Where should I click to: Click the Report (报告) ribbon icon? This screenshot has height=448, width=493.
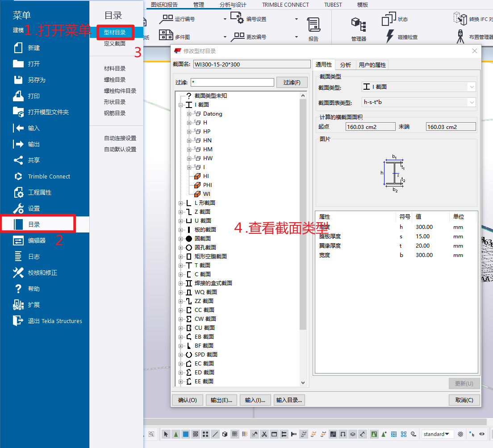[313, 25]
